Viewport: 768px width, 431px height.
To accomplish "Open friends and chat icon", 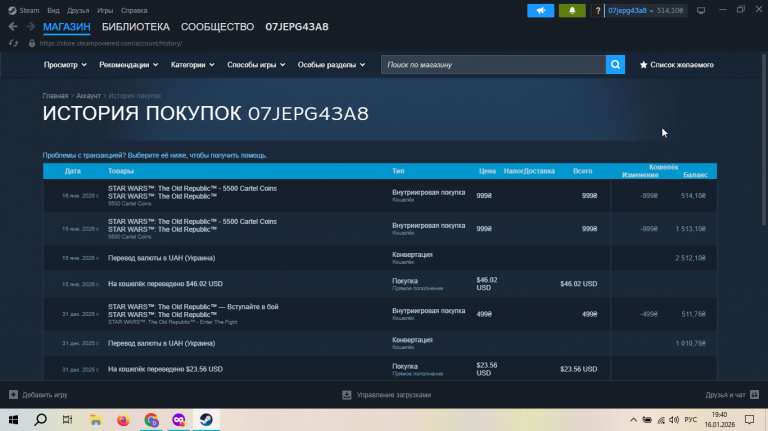I will click(x=754, y=394).
